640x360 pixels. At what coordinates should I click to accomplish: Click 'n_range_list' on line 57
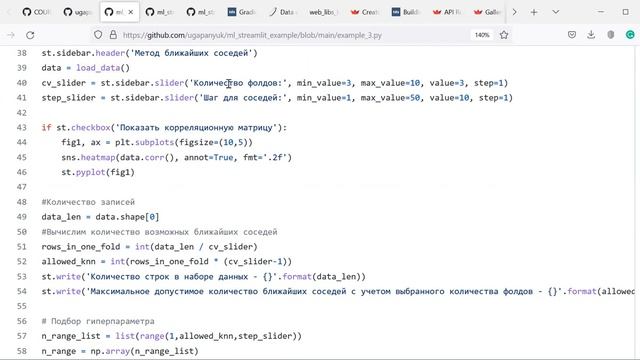[71, 336]
